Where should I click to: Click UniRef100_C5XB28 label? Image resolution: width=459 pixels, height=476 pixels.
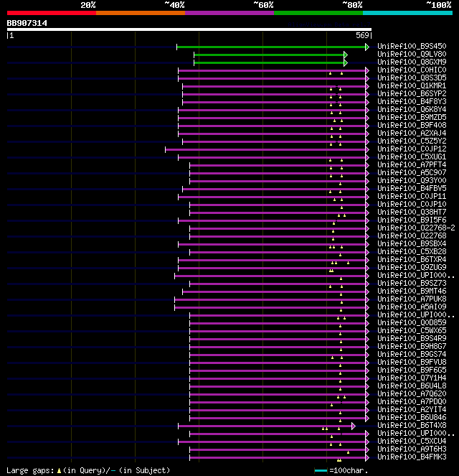tap(412, 251)
